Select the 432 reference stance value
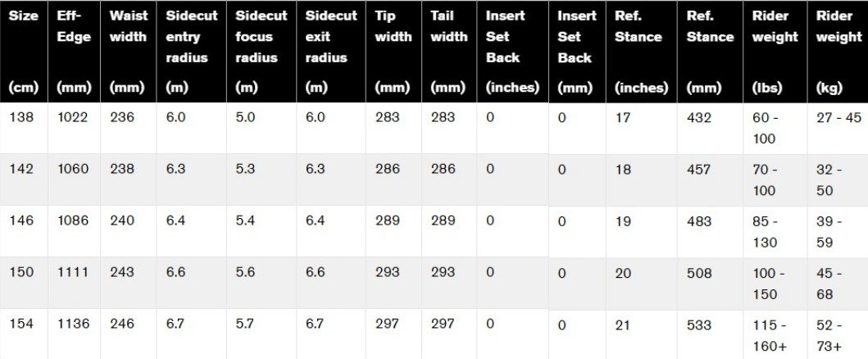The width and height of the screenshot is (868, 359). [699, 117]
